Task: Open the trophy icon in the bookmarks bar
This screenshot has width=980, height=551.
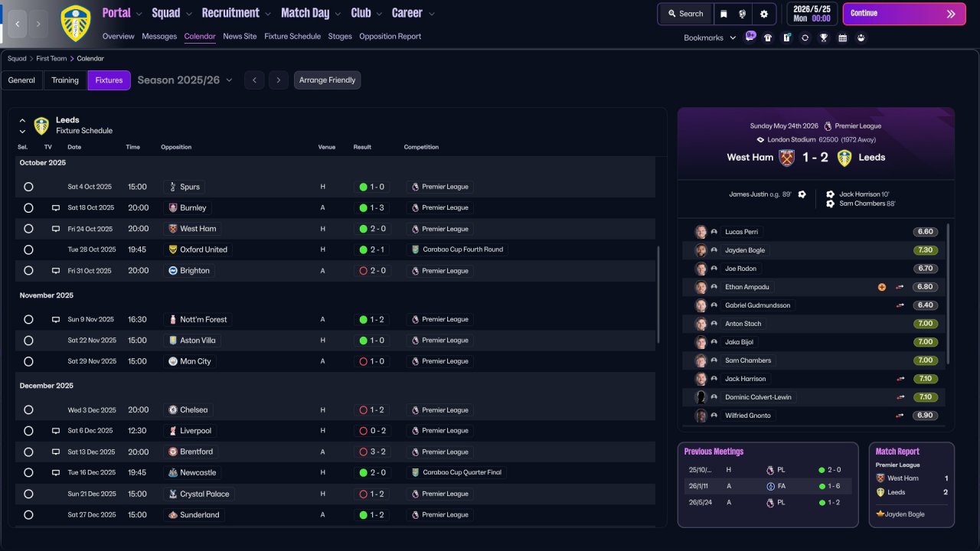Action: click(824, 37)
